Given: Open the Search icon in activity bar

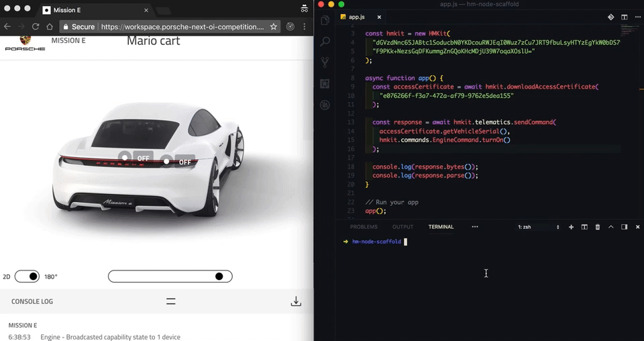Looking at the screenshot, I should [x=325, y=41].
